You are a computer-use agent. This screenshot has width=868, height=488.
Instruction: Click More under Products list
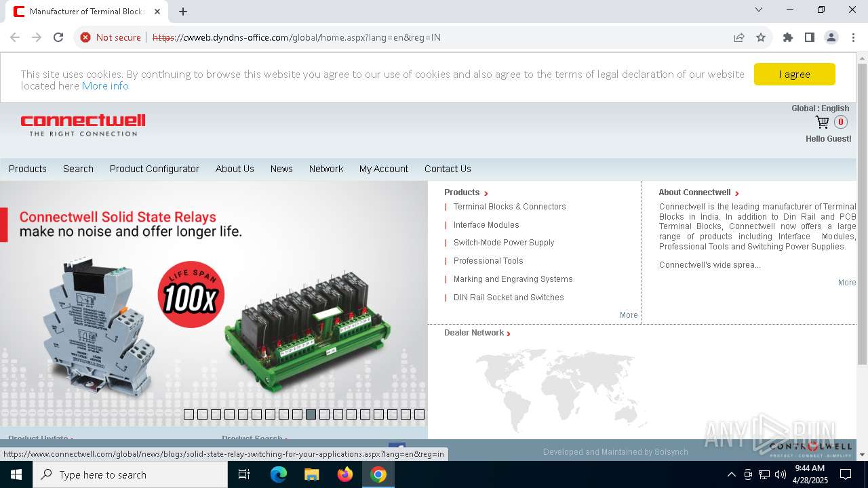pyautogui.click(x=629, y=315)
